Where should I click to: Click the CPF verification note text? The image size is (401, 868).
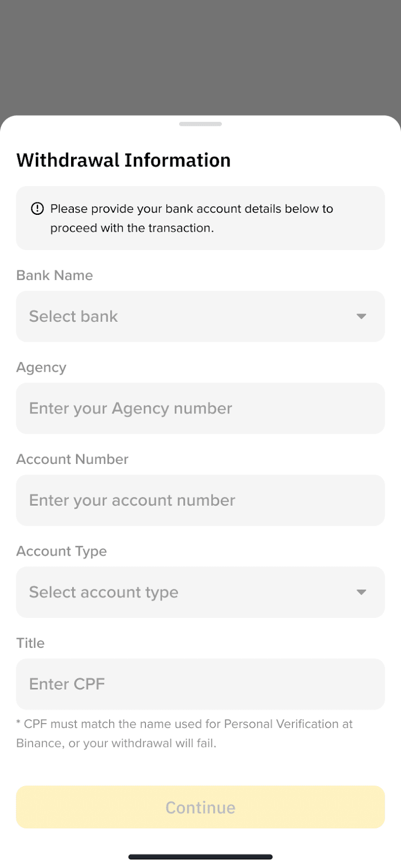point(184,733)
